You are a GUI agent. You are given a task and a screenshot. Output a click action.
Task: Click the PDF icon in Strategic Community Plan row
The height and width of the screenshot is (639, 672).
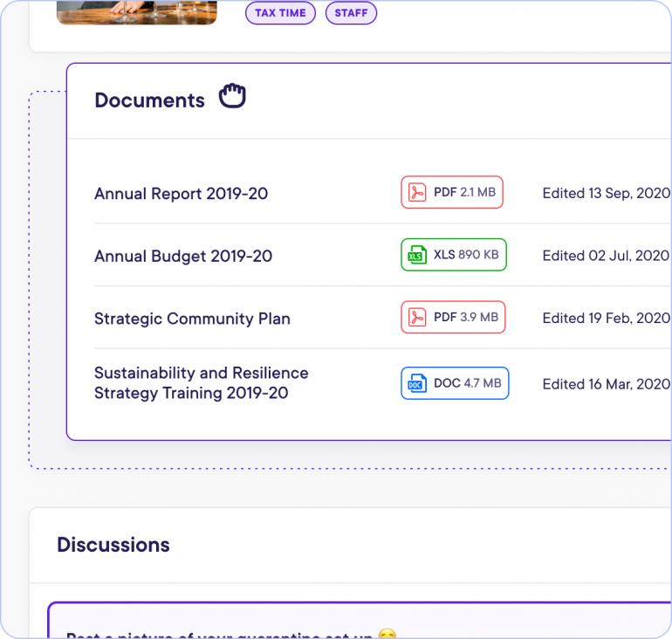point(417,317)
